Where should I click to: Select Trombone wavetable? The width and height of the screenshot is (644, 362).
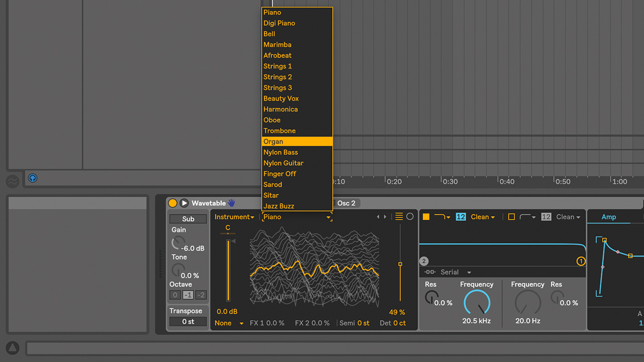click(x=297, y=130)
